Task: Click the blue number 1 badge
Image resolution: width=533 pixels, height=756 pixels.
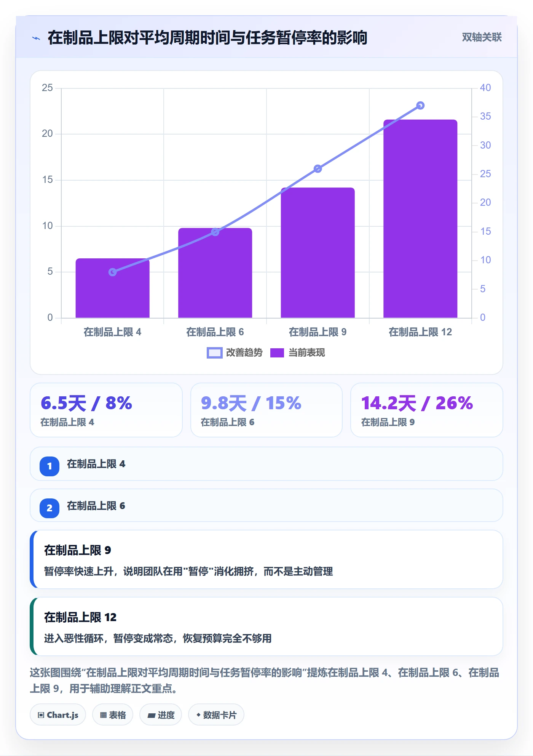Action: click(49, 466)
